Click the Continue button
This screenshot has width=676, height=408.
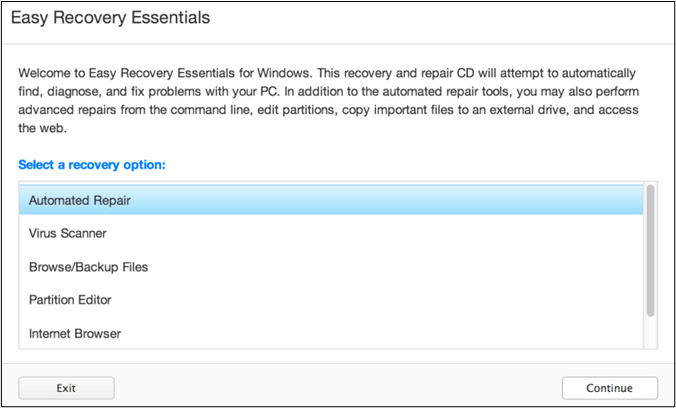point(610,388)
